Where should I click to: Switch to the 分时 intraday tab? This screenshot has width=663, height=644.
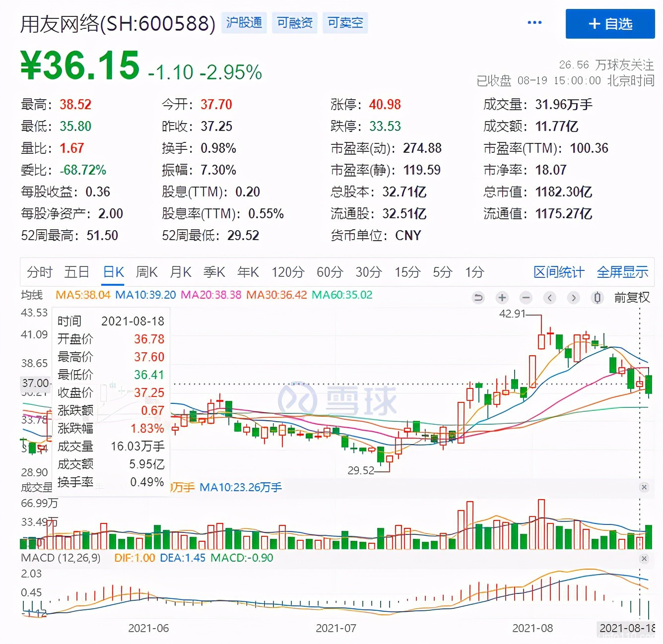[x=39, y=272]
